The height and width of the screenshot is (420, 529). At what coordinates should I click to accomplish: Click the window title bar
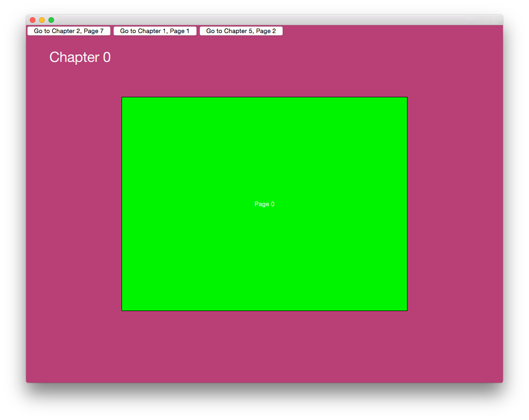[x=279, y=20]
